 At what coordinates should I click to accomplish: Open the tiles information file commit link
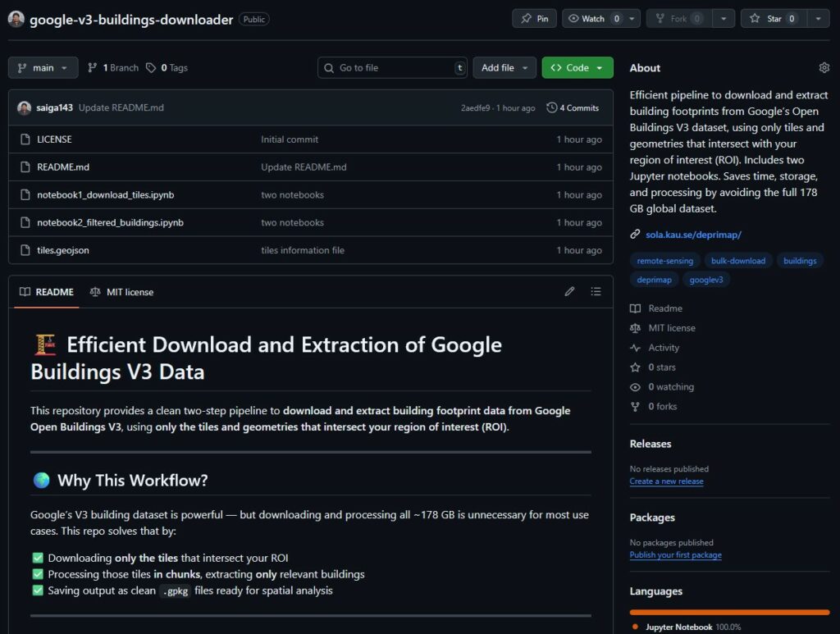point(303,250)
